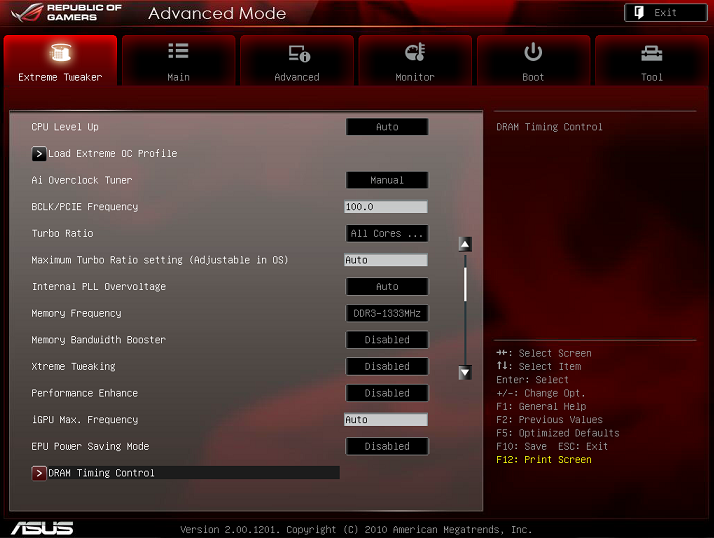Click the iGPU Max. Frequency label
The width and height of the screenshot is (714, 538).
tap(85, 420)
